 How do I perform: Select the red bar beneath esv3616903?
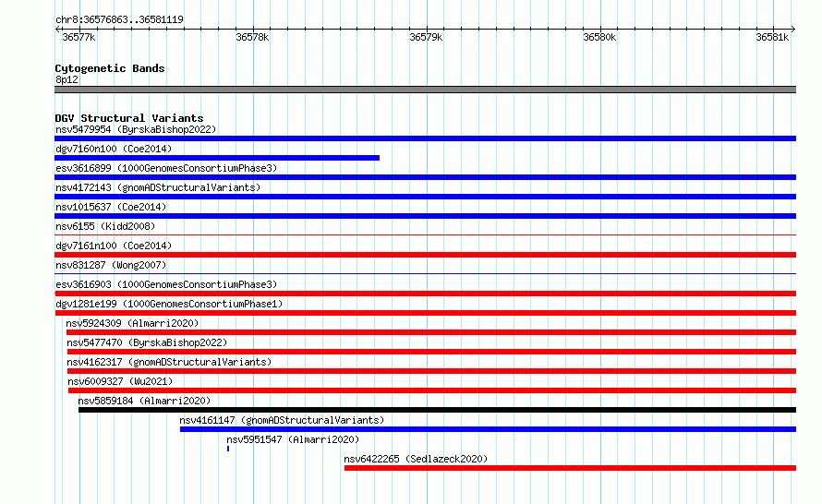(425, 294)
